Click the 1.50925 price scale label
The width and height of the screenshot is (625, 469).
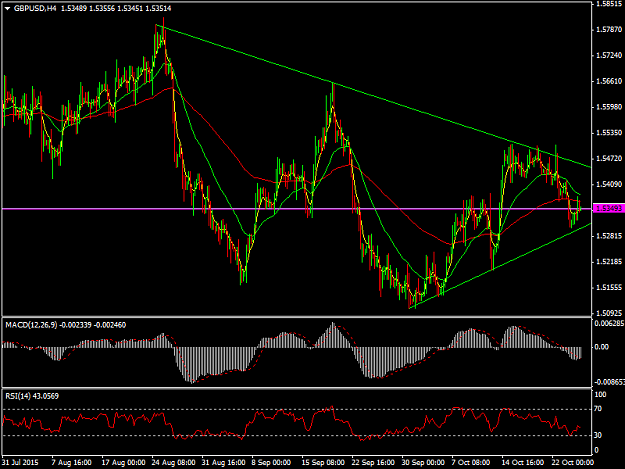609,313
